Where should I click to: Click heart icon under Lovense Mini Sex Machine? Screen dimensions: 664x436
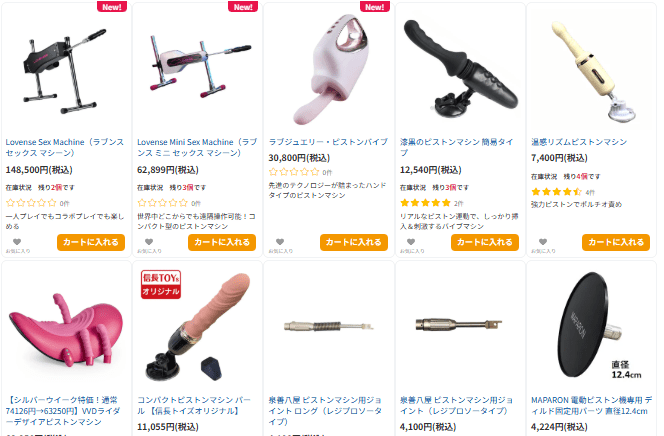[x=149, y=242]
